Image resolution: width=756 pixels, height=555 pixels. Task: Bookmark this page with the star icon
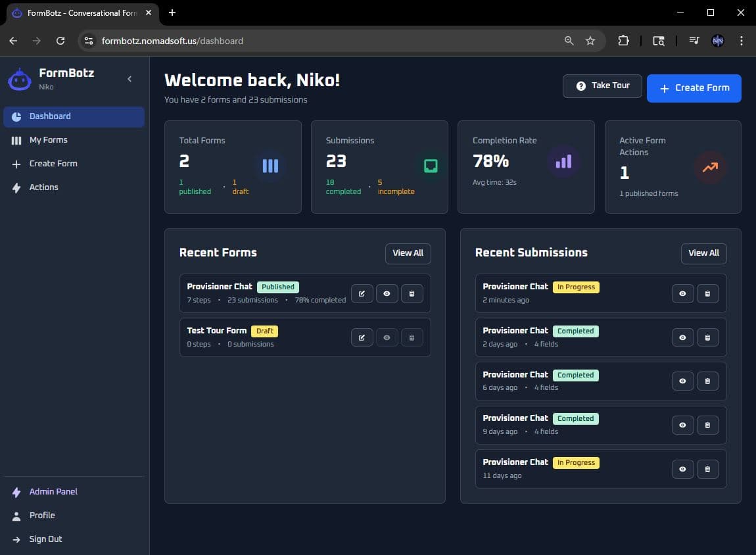[x=590, y=41]
